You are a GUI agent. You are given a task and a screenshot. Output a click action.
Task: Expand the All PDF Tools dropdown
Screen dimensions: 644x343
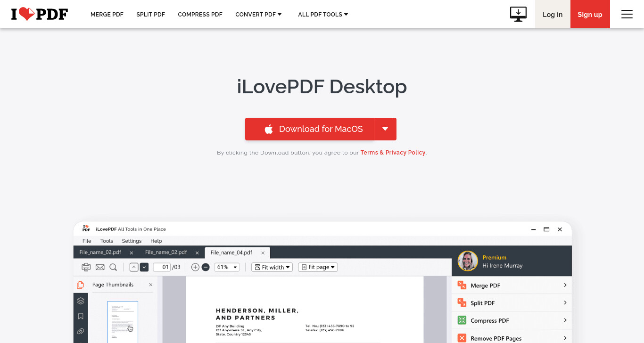[323, 15]
